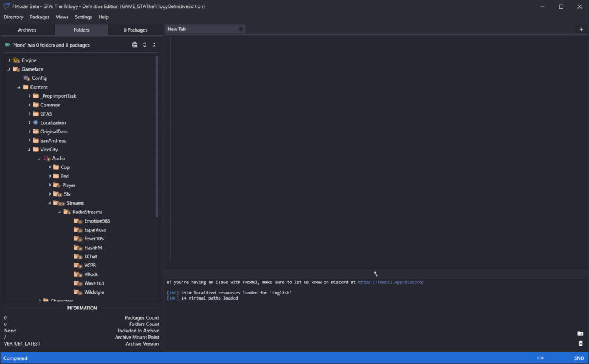The image size is (589, 364).
Task: Select the OriginalData folder row
Action: 50,132
